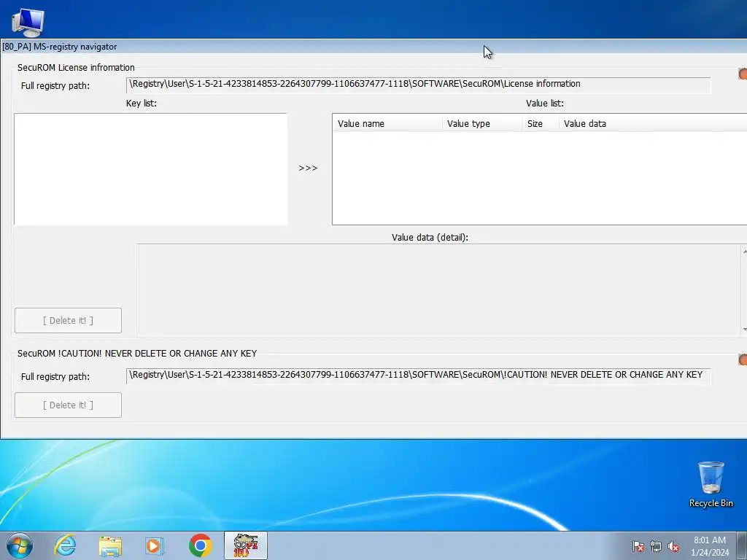Click the scroll down arrow of Value data detail
This screenshot has width=747, height=560.
point(744,330)
